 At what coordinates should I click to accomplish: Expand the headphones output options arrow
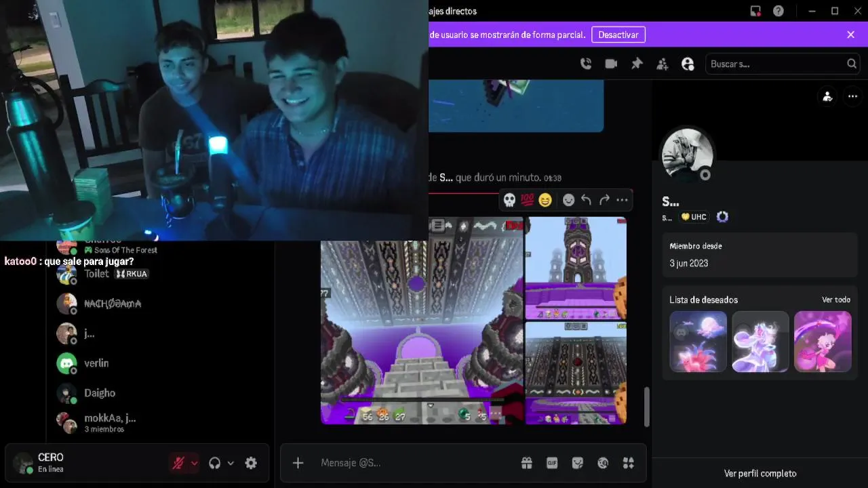point(231,463)
